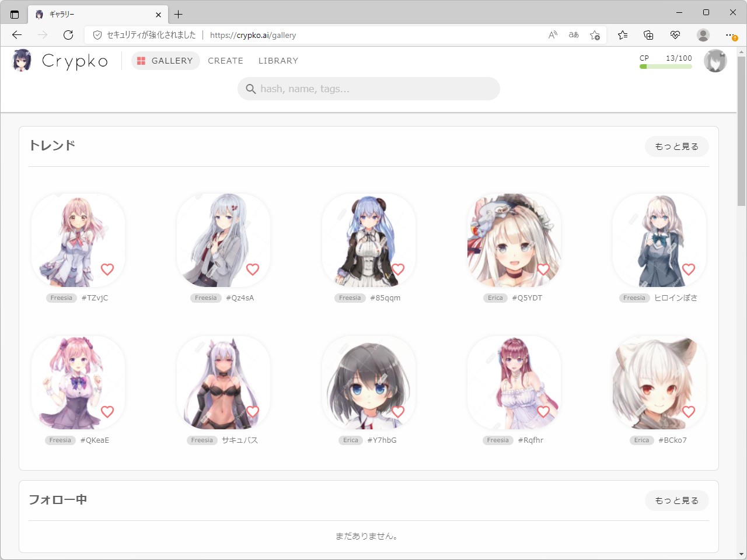This screenshot has width=747, height=560.
Task: Click the Crypko mascot logo icon
Action: point(21,61)
